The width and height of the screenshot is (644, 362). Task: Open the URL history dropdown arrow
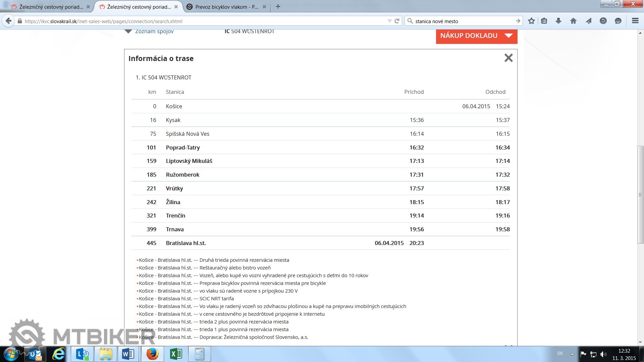[x=389, y=21]
